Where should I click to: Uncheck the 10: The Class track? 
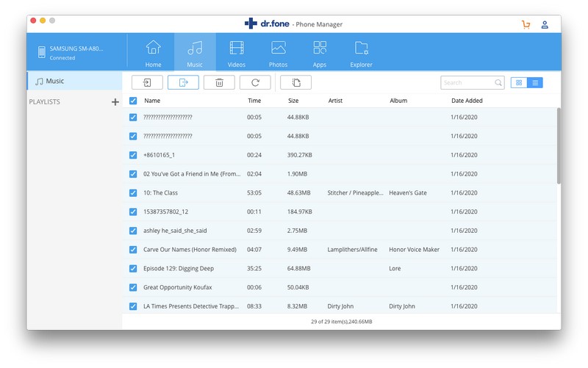133,193
